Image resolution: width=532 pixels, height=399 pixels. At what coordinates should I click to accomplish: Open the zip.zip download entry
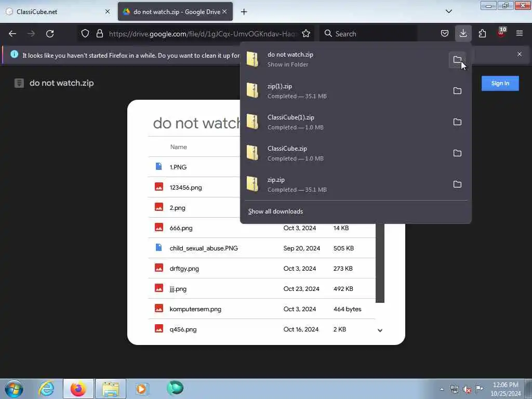click(344, 184)
